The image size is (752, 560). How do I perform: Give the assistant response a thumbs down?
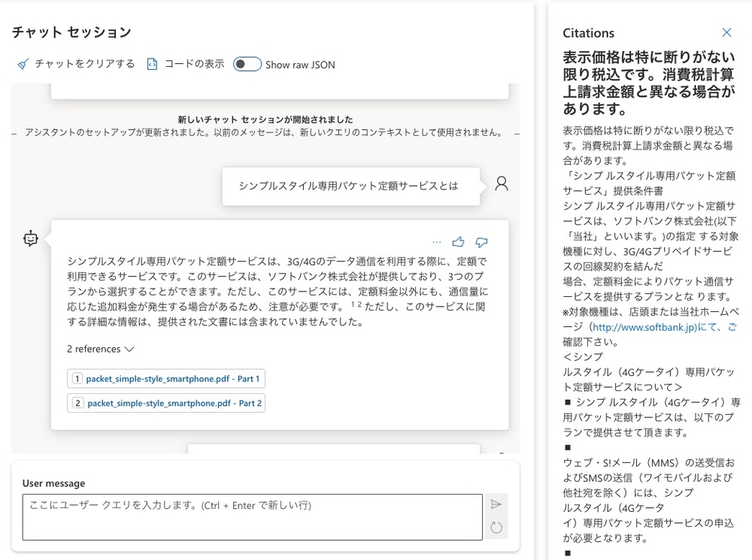point(481,243)
